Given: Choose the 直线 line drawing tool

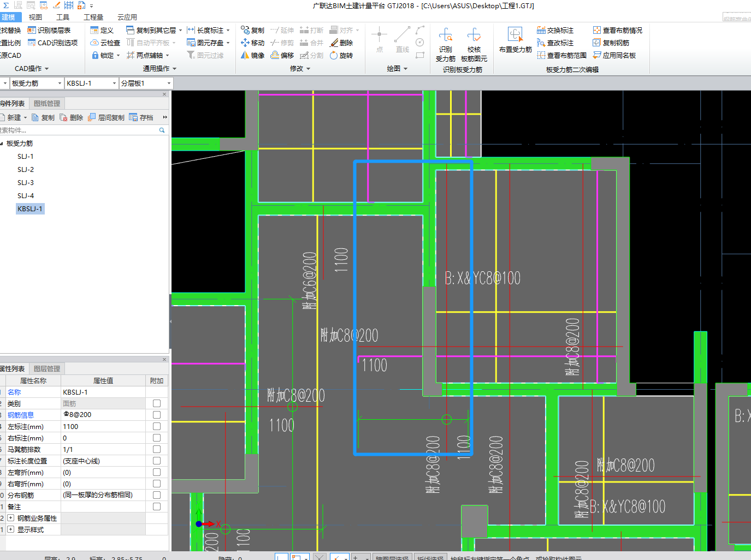Looking at the screenshot, I should coord(403,40).
